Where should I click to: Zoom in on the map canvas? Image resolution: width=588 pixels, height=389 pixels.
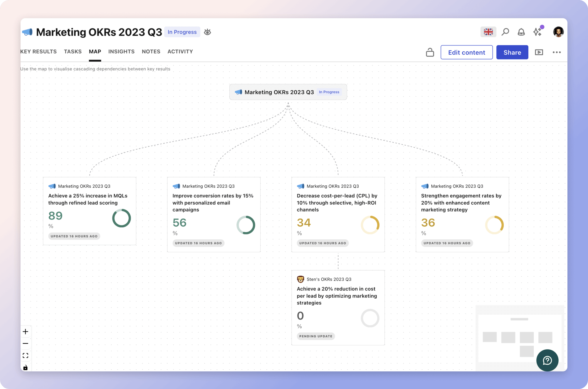[x=26, y=332]
